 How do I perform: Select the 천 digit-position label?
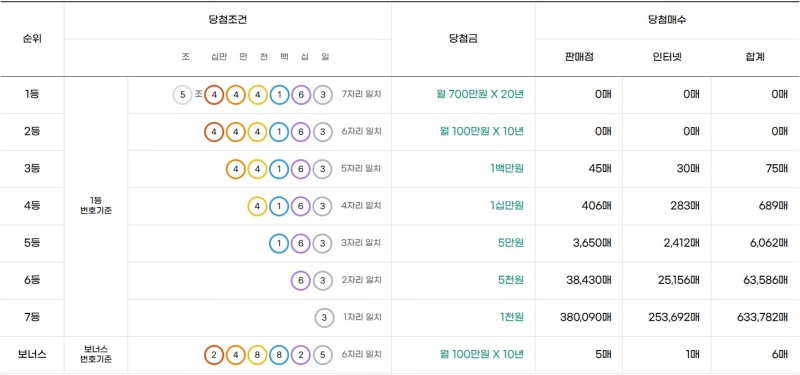263,57
